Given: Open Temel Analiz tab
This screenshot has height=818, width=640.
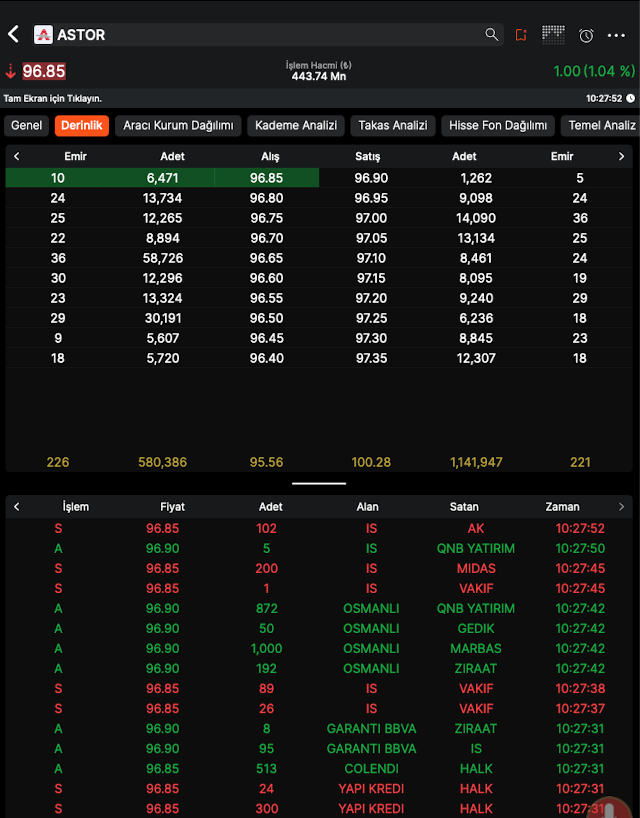Looking at the screenshot, I should click(600, 126).
